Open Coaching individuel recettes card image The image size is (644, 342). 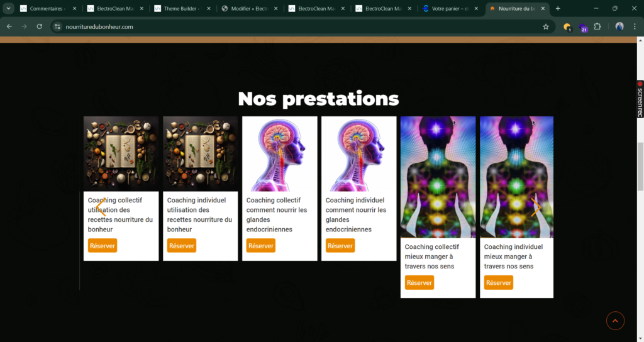201,154
